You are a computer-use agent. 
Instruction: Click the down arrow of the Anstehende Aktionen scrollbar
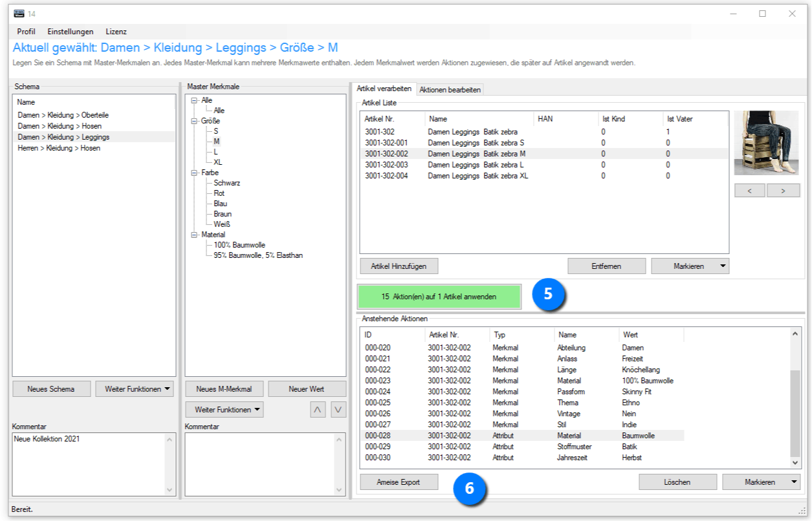796,463
